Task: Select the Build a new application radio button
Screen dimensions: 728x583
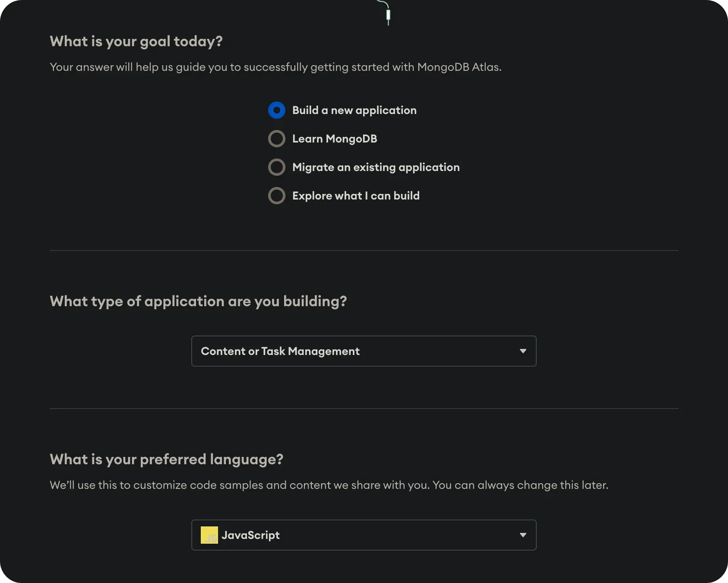Action: [277, 110]
